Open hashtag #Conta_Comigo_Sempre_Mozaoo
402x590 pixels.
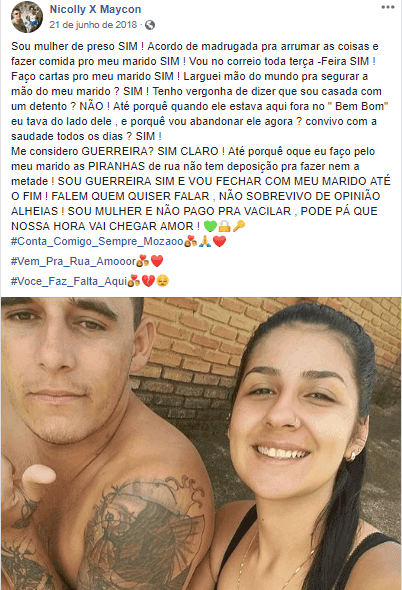(x=97, y=241)
